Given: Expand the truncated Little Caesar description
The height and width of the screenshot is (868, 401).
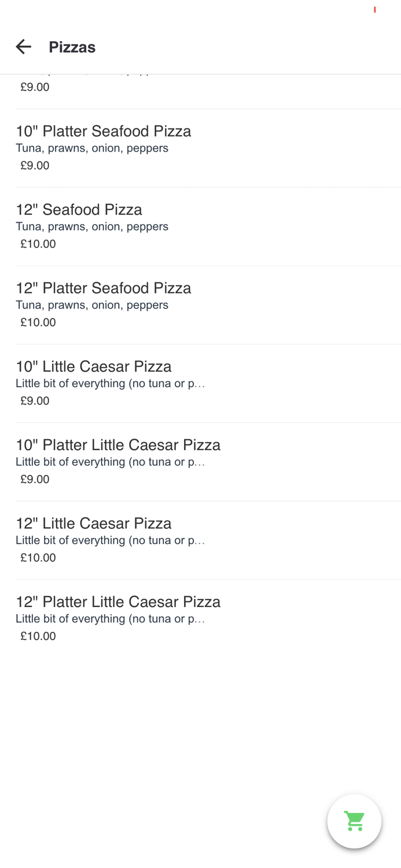Looking at the screenshot, I should click(x=111, y=383).
